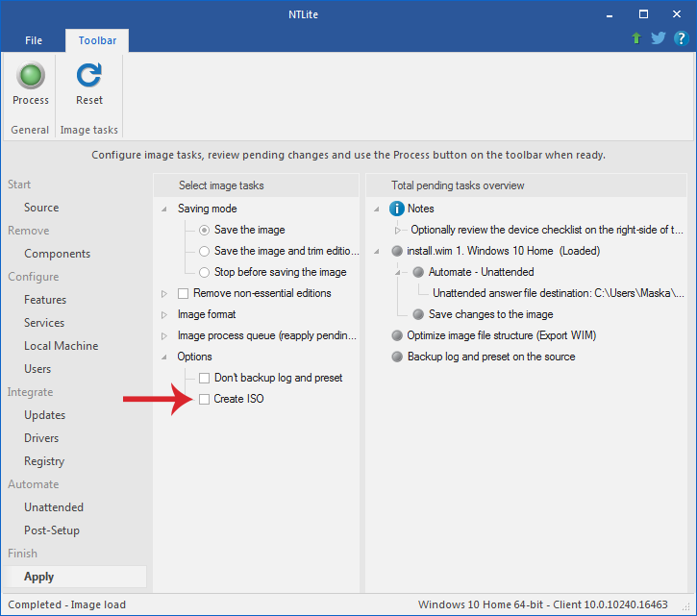Expand the Image format group

[164, 314]
